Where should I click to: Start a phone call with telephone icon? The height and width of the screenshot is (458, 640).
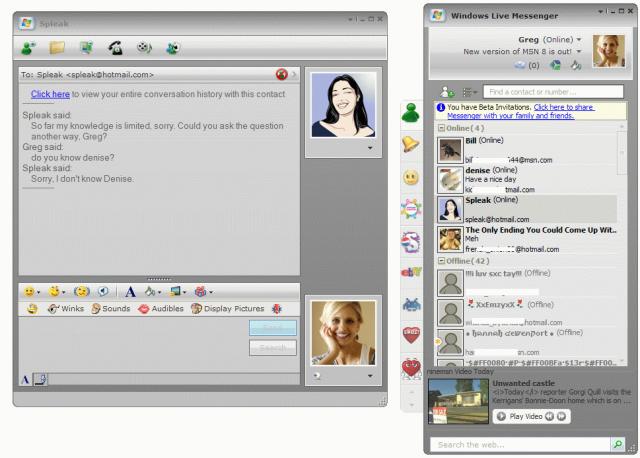pos(116,48)
